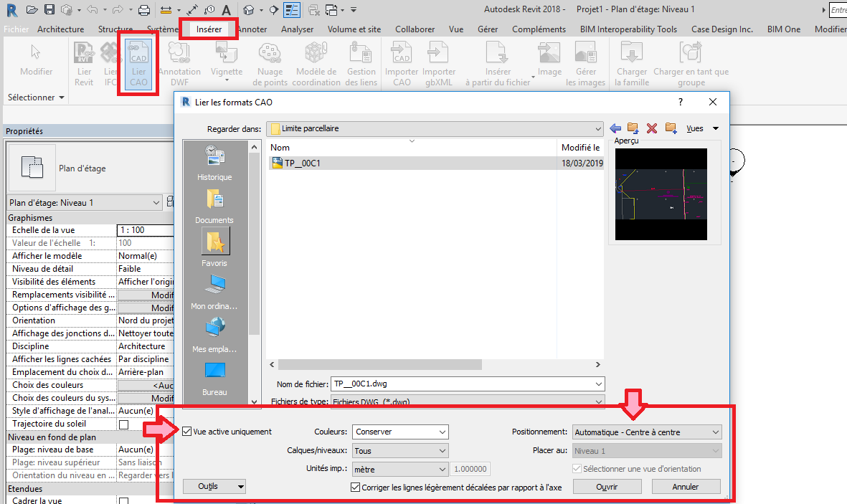This screenshot has height=504, width=847.
Task: Open the Sélectionner panel dropdown
Action: point(36,98)
